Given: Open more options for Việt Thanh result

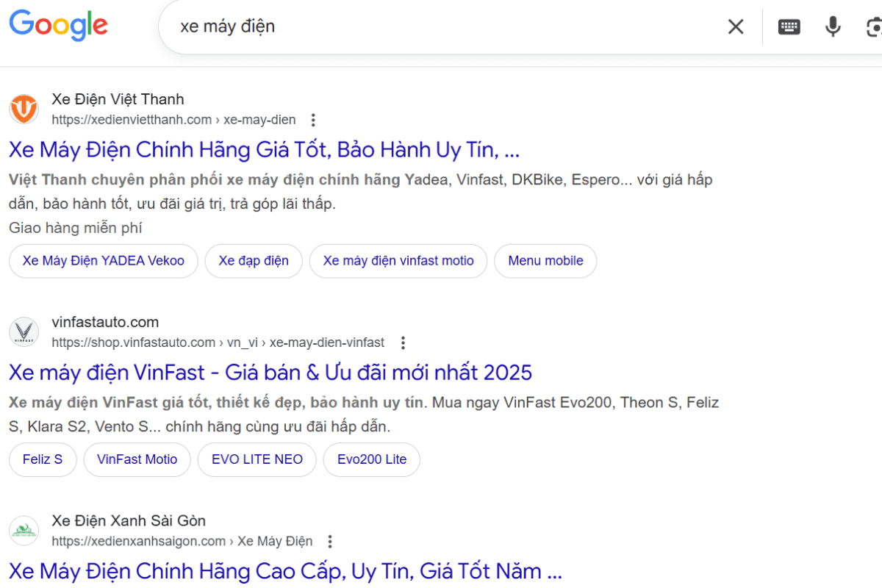Looking at the screenshot, I should [x=314, y=120].
